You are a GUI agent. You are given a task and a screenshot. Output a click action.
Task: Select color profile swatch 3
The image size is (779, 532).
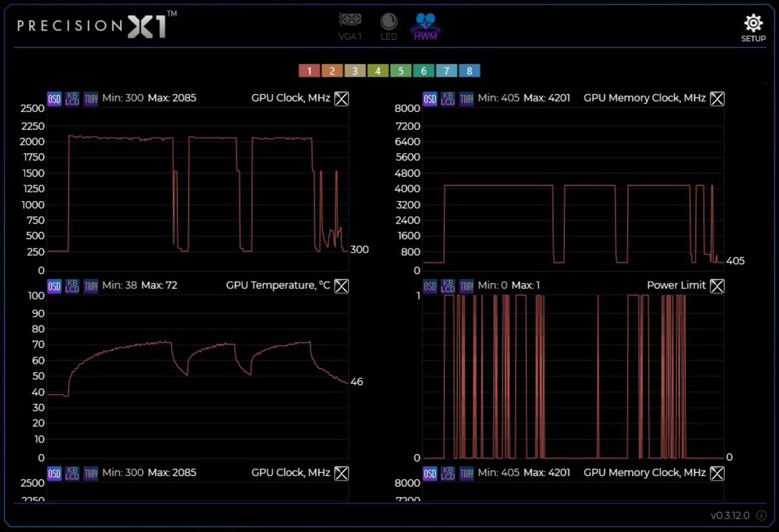click(x=355, y=71)
